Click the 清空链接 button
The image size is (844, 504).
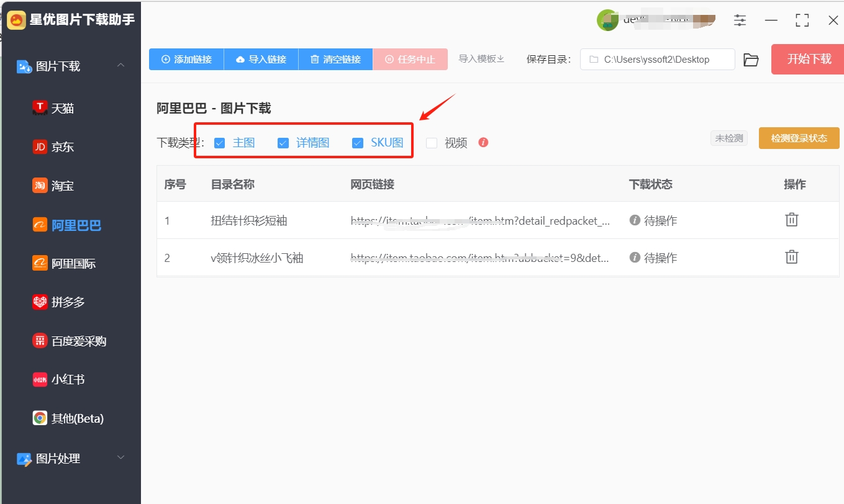[335, 60]
